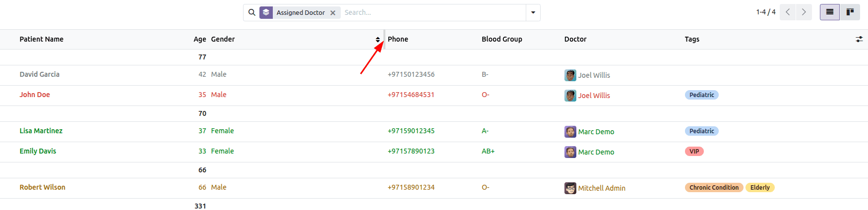Switch to kanban view
This screenshot has height=210, width=868.
pos(850,12)
